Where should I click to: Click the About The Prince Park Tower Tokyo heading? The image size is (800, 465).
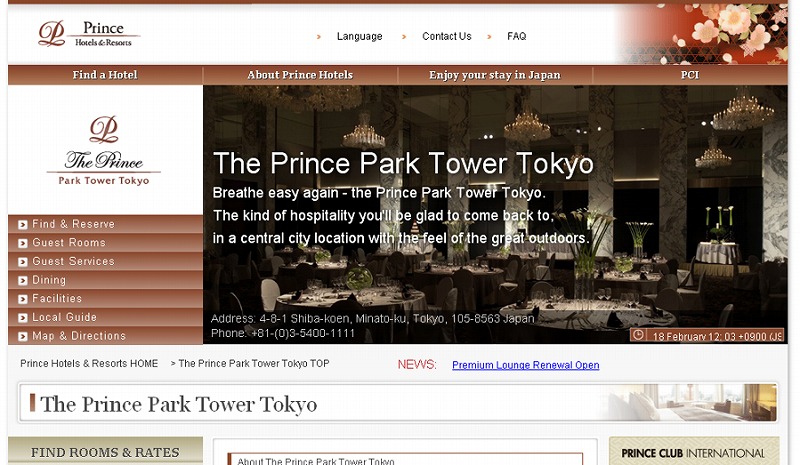point(316,461)
